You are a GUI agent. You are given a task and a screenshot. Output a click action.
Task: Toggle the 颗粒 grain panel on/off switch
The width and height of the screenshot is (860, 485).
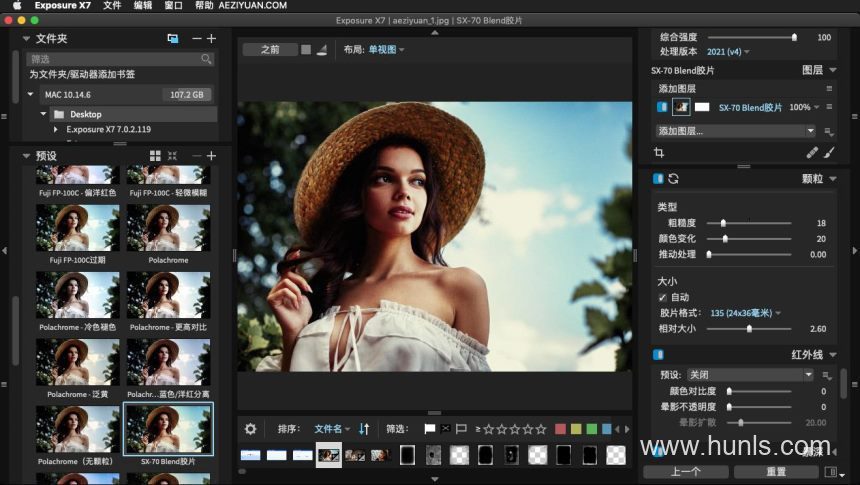(x=658, y=178)
